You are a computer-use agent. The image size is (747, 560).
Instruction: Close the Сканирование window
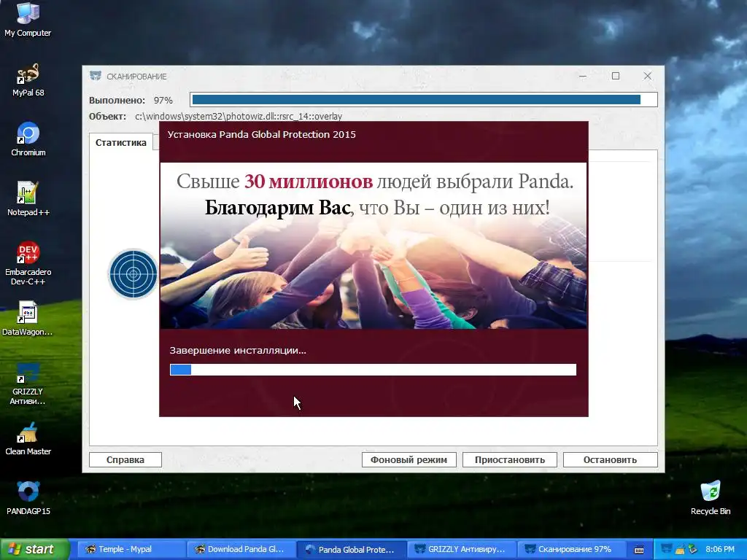pyautogui.click(x=648, y=76)
